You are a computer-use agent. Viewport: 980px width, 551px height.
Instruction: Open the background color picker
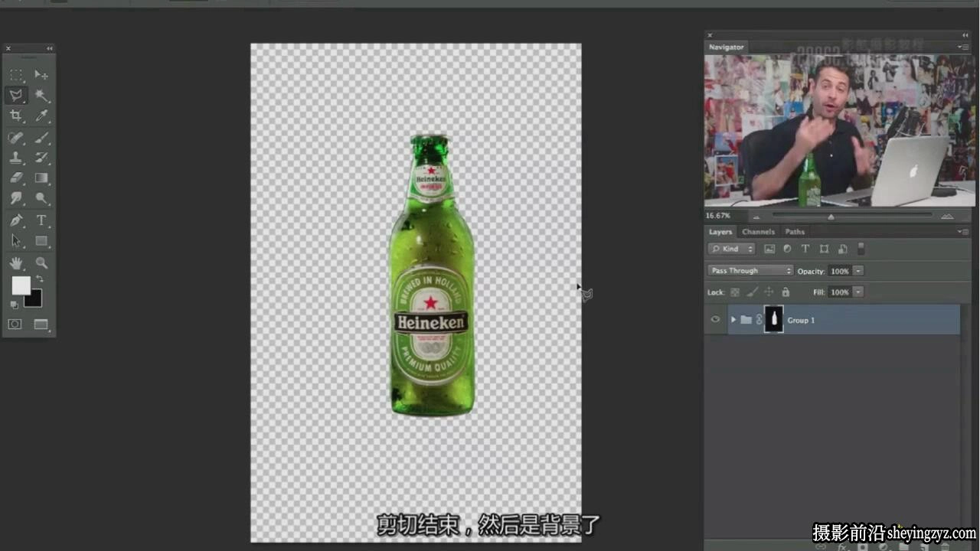[34, 300]
